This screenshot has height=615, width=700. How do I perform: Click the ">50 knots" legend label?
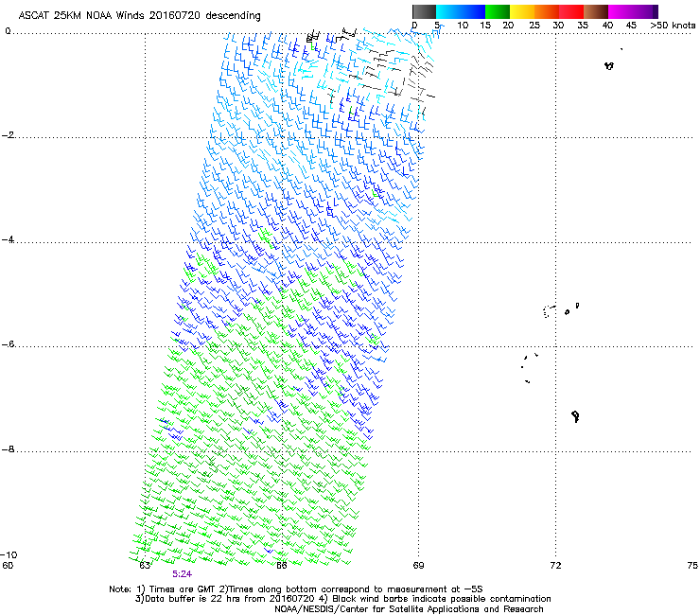point(673,26)
